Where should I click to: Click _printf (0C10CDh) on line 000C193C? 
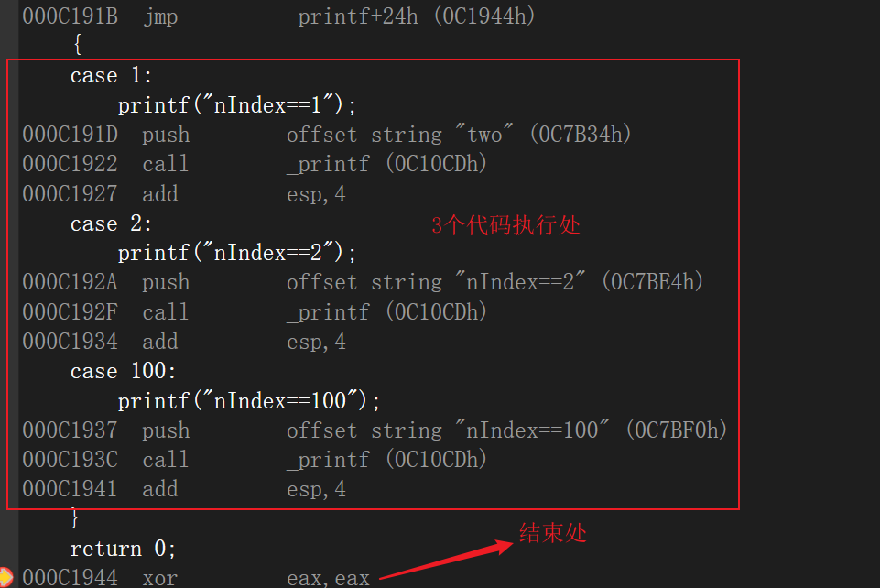tap(386, 460)
